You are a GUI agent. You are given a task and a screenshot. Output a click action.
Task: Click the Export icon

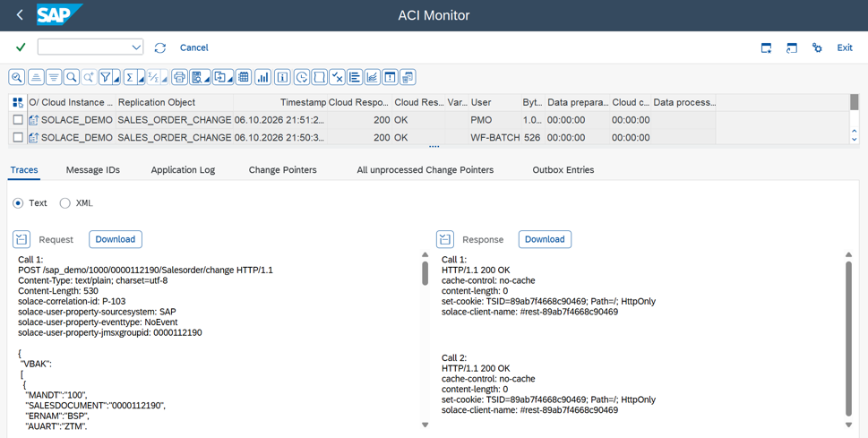click(x=220, y=78)
